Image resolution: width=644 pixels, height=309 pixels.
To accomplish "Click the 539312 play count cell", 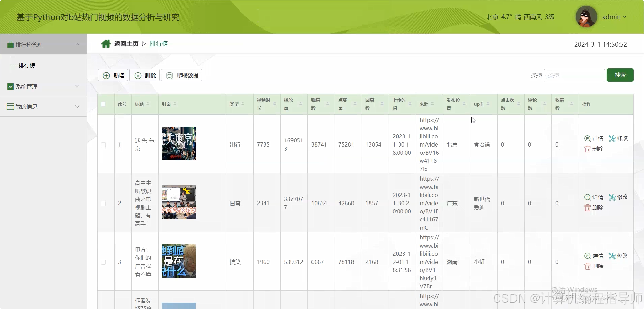I will (x=294, y=262).
